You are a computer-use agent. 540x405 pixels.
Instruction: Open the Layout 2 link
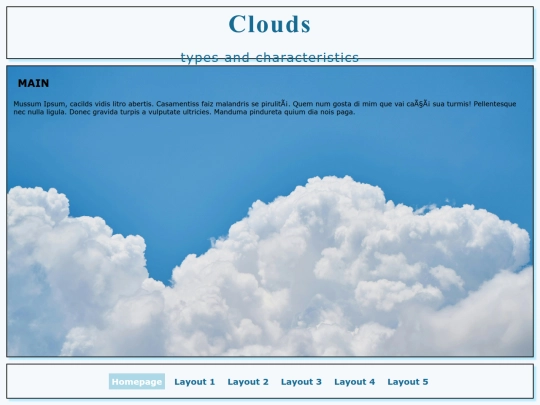coord(248,382)
